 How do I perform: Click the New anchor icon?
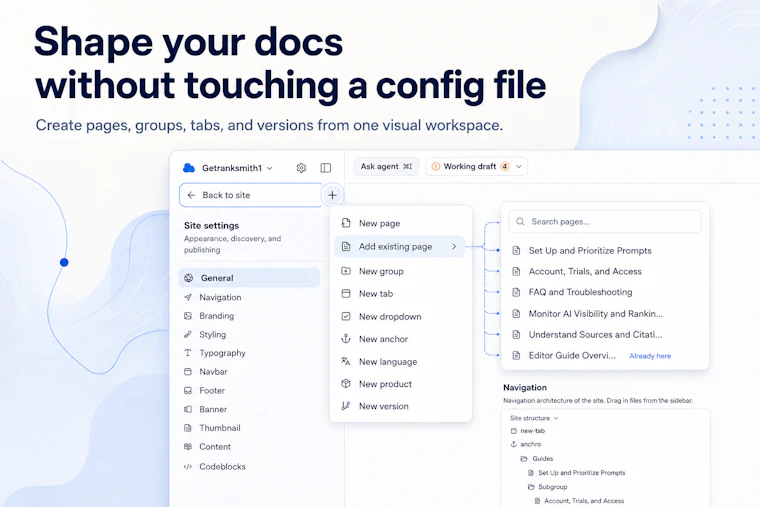[346, 339]
